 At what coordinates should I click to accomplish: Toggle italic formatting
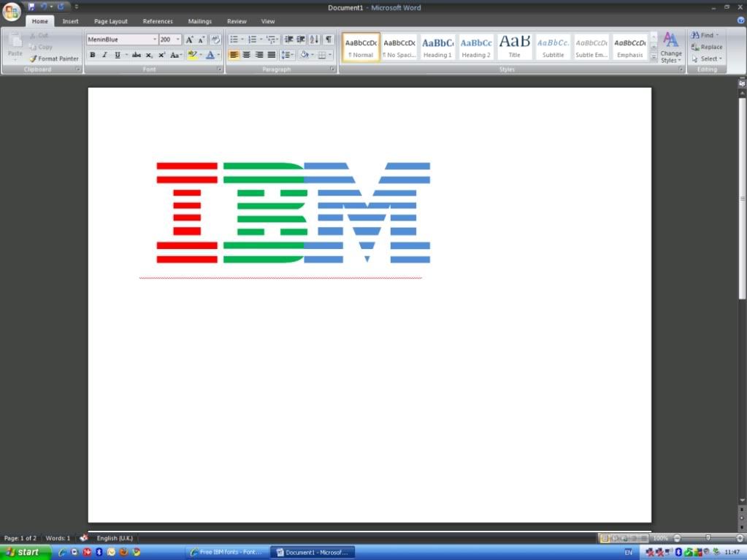click(104, 55)
